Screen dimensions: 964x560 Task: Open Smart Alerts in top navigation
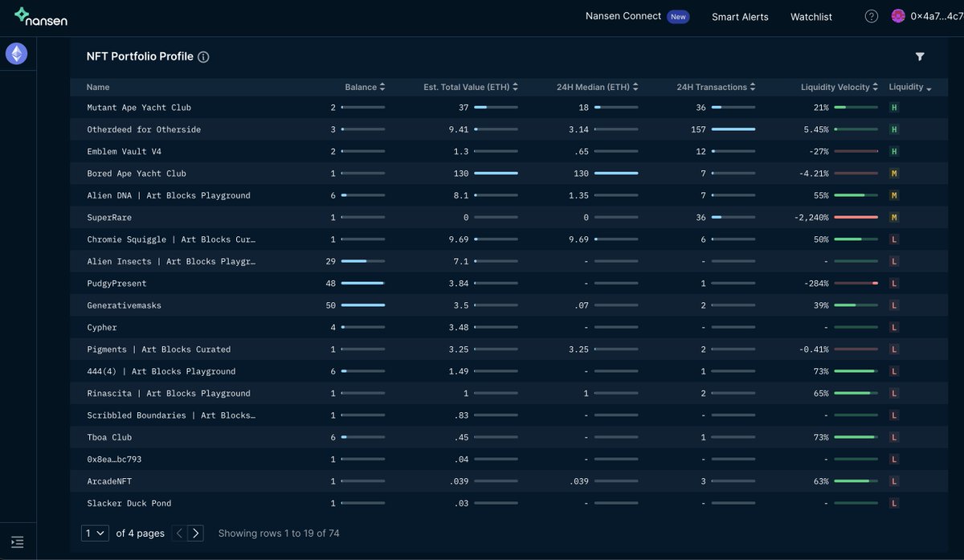740,17
